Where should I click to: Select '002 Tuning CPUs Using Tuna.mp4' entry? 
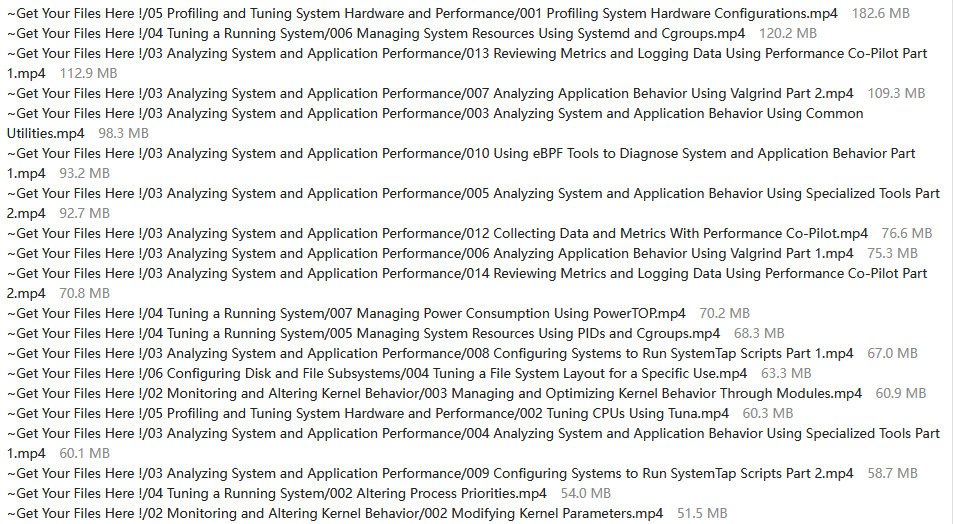point(368,415)
